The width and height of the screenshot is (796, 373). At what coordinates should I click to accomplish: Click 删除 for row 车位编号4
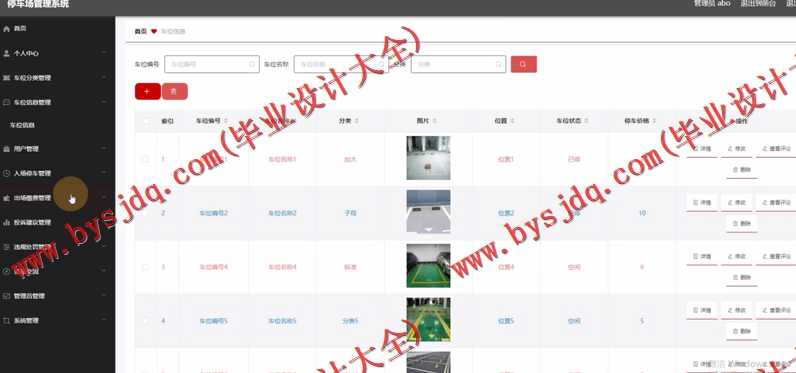(742, 277)
